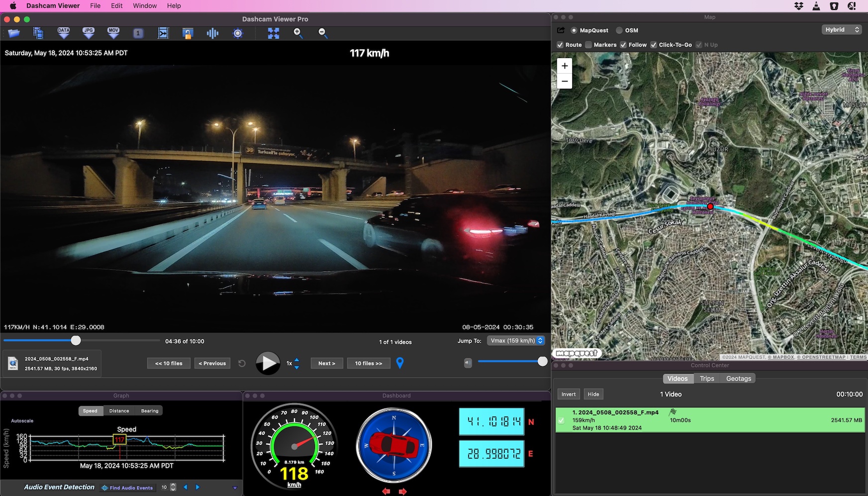This screenshot has width=868, height=496.
Task: Open audio waveform tool in toolbar
Action: (x=212, y=33)
